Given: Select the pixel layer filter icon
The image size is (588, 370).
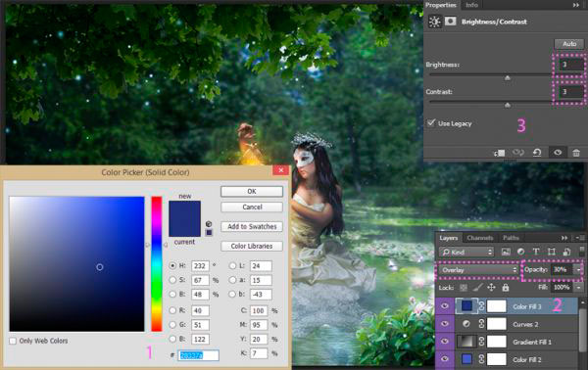Looking at the screenshot, I should [x=506, y=252].
